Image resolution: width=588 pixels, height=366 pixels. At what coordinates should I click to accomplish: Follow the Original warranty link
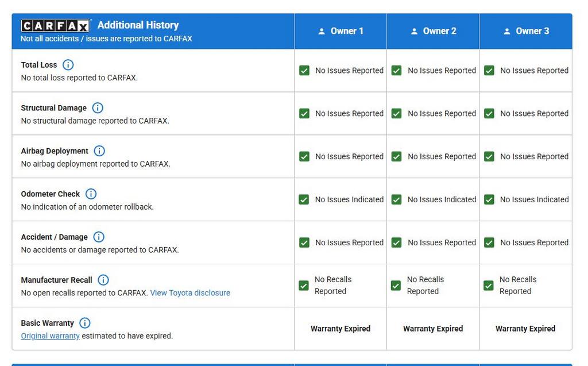coord(51,336)
